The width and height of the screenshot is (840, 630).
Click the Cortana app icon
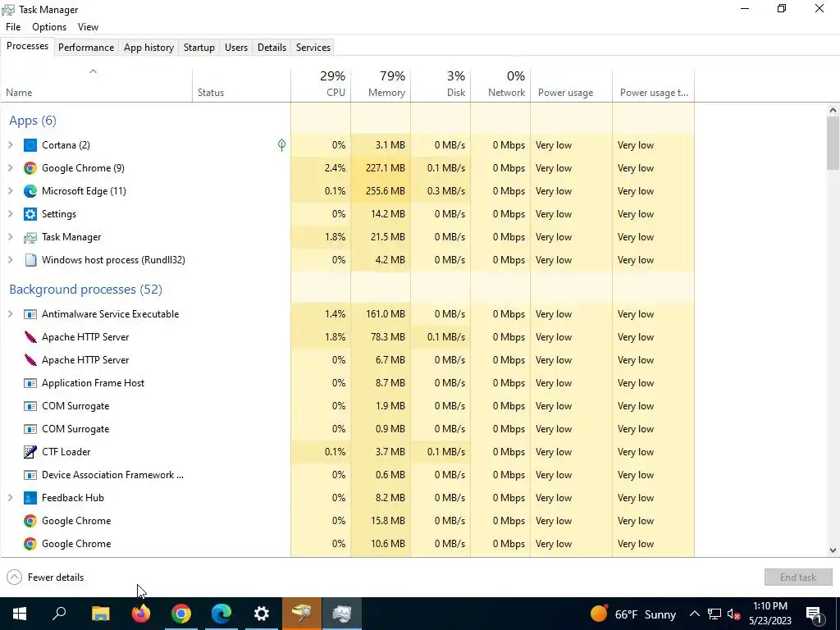pos(30,145)
